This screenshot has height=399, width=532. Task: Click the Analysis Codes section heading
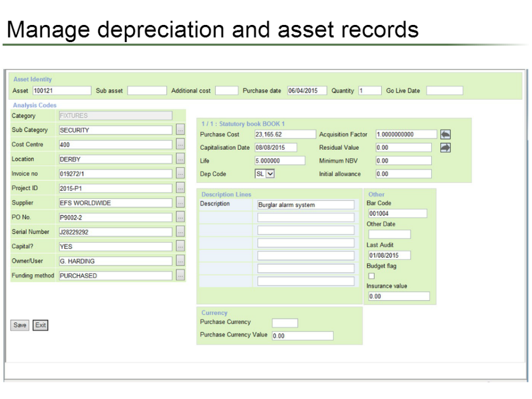point(34,105)
